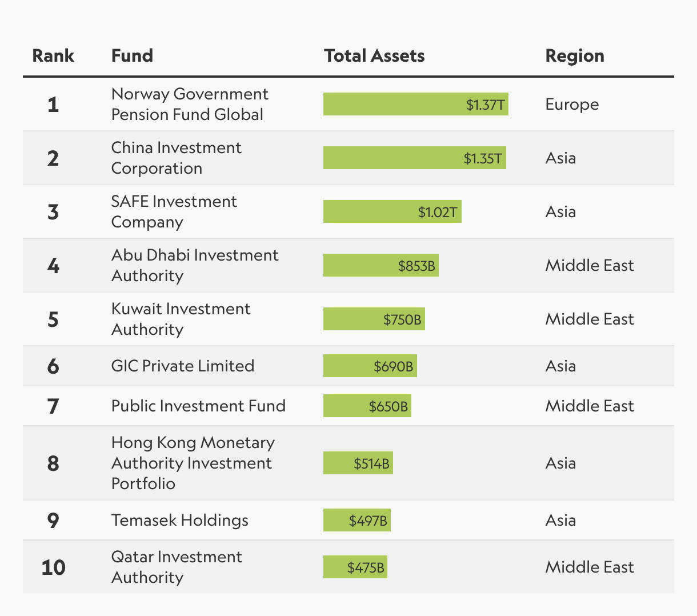
Task: Click Hong Kong Monetary Authority fund name
Action: (193, 463)
